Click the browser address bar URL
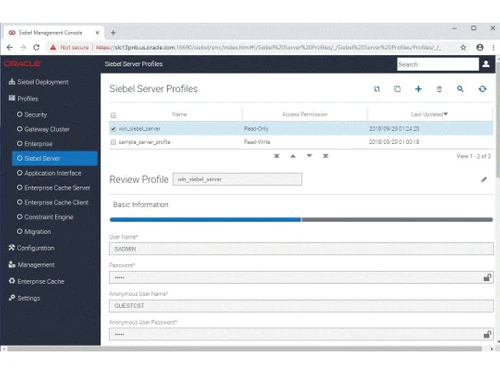500x375 pixels. click(268, 47)
